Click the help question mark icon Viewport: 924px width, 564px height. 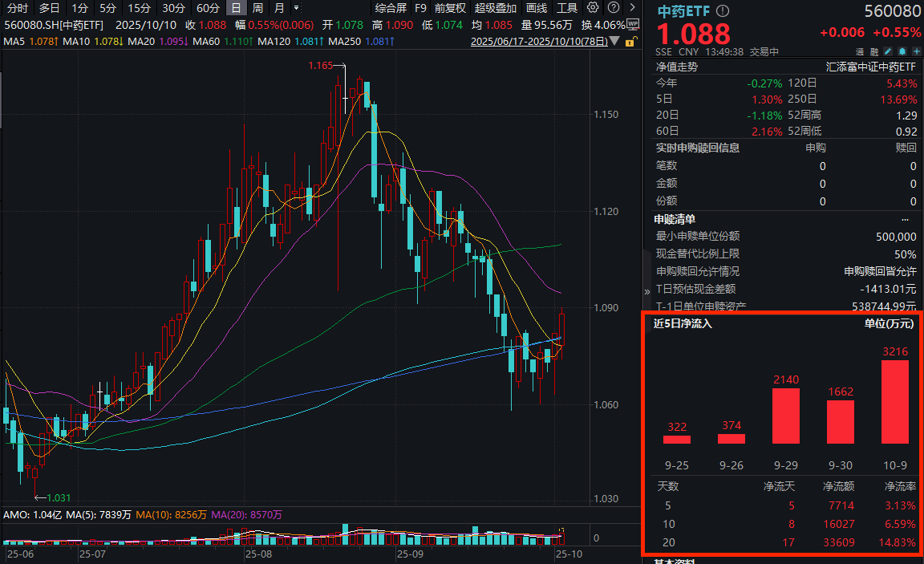coord(612,7)
